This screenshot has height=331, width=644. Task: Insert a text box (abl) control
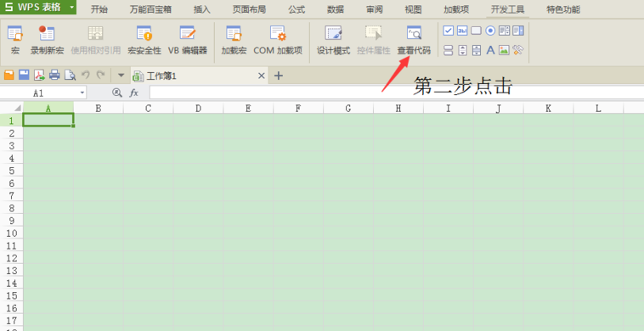[x=462, y=31]
